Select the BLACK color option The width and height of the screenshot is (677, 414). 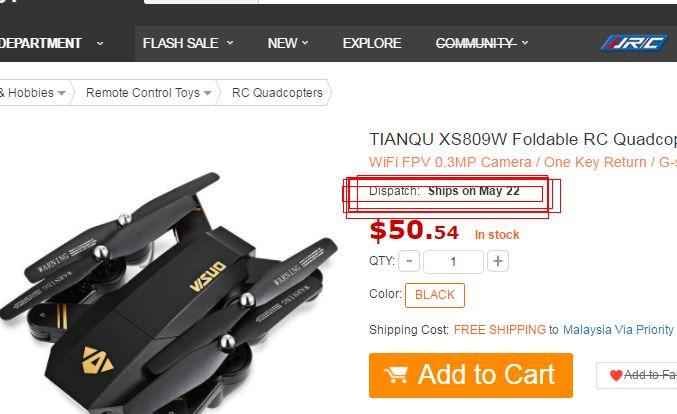tap(435, 295)
